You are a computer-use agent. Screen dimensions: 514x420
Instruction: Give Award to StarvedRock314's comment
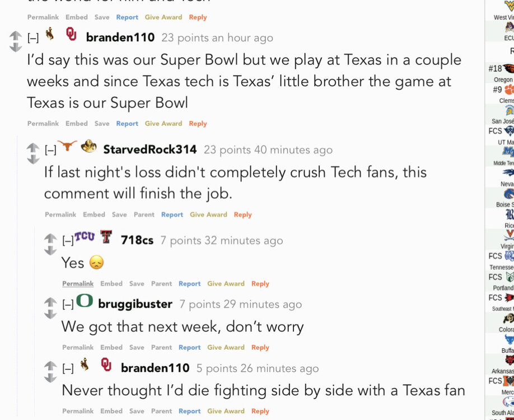(x=208, y=214)
